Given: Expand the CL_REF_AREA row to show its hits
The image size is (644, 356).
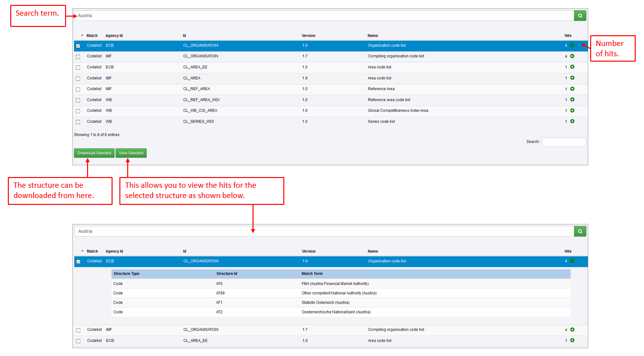Looking at the screenshot, I should (572, 89).
